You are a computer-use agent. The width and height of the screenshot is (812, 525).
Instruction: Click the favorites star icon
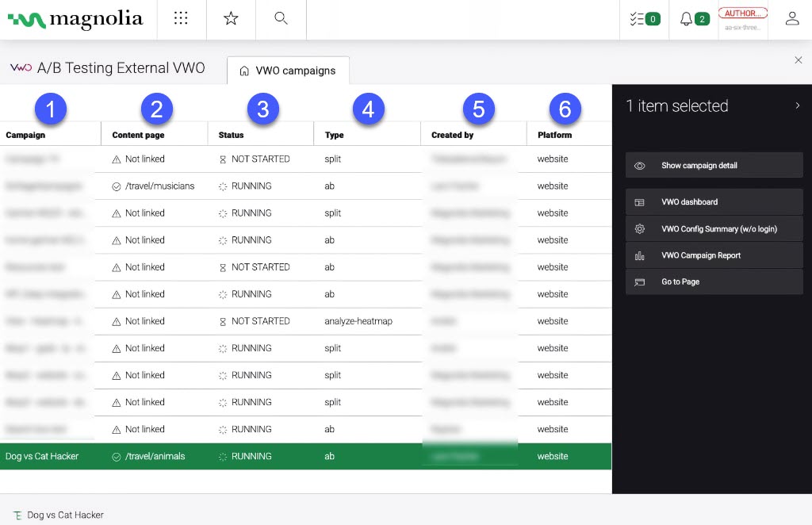(x=231, y=19)
